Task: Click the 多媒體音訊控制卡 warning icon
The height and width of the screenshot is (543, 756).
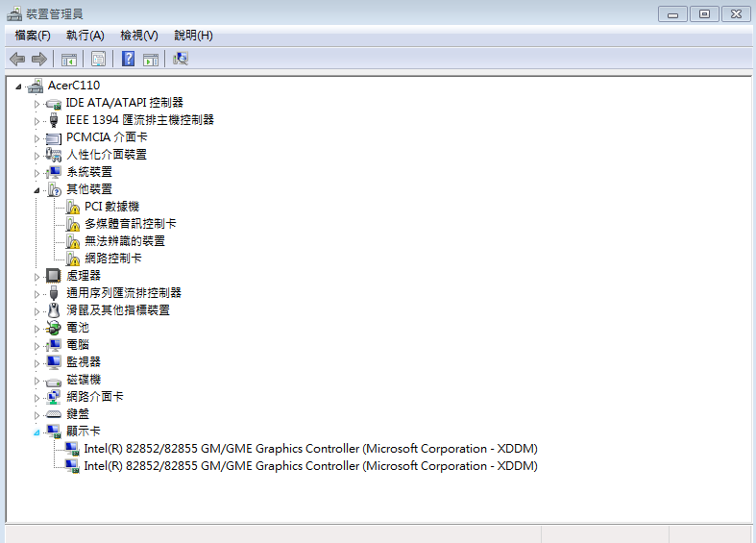Action: 73,224
